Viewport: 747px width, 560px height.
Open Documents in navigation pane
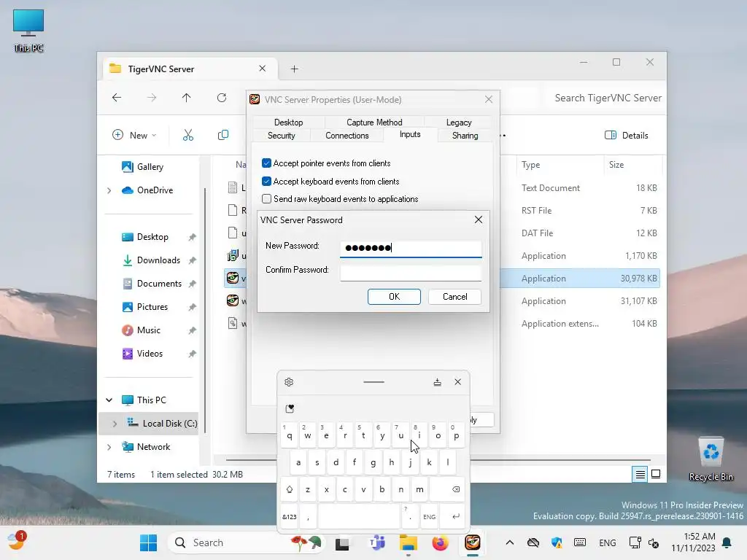(x=159, y=284)
